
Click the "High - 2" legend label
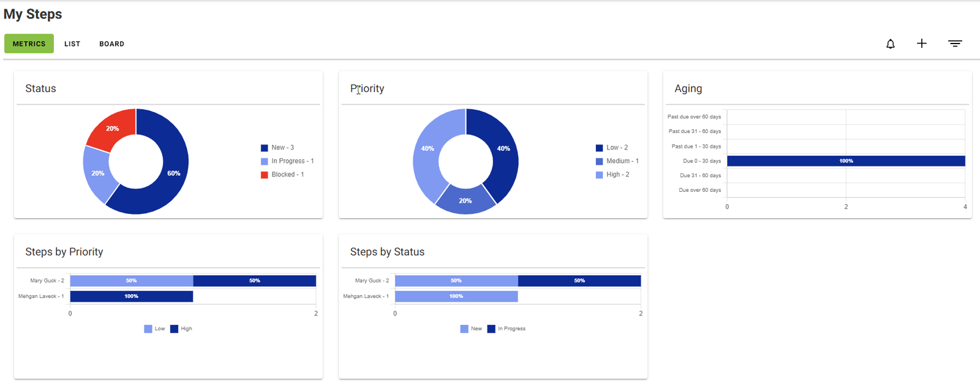click(618, 175)
